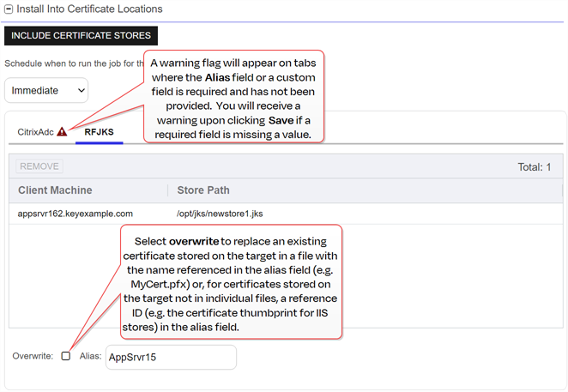Viewport: 568px width, 392px height.
Task: Click the Total: 1 count label
Action: (x=535, y=166)
